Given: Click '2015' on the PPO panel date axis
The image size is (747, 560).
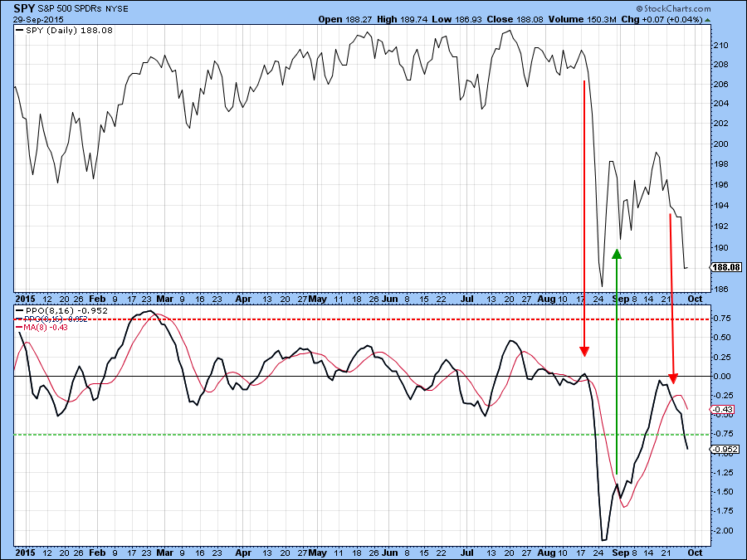Looking at the screenshot, I should click(x=25, y=553).
